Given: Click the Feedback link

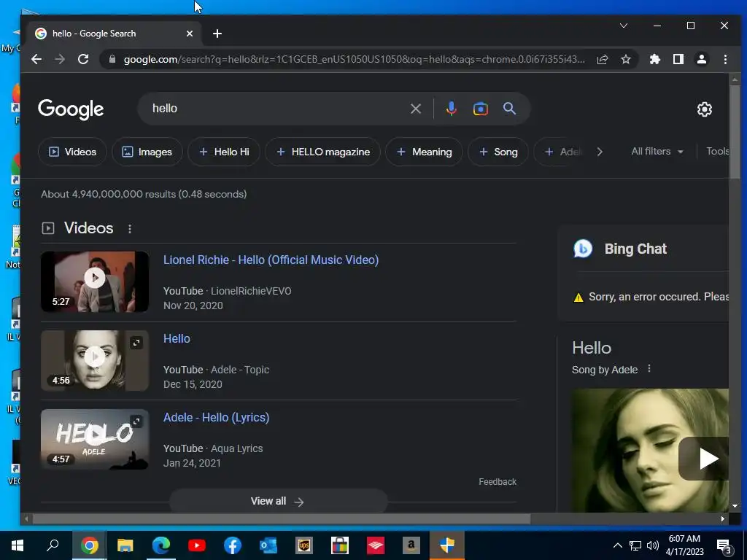Looking at the screenshot, I should point(498,482).
